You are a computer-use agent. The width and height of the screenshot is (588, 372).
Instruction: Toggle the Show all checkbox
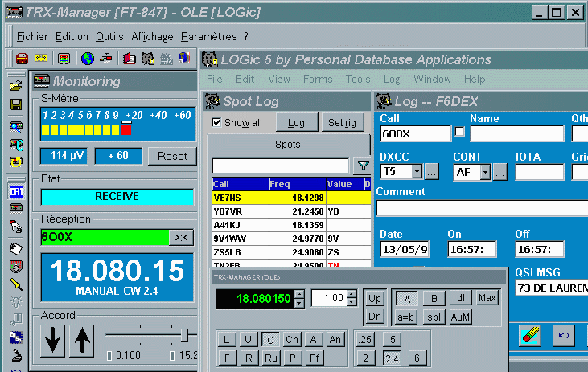coord(216,122)
